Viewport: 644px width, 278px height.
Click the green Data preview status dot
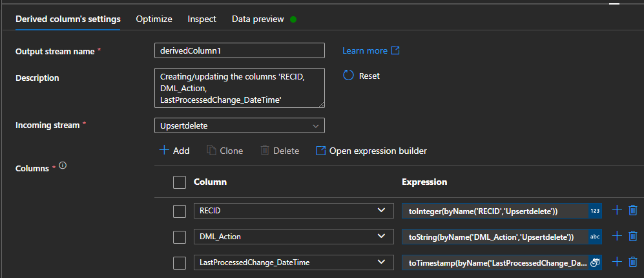pos(293,19)
